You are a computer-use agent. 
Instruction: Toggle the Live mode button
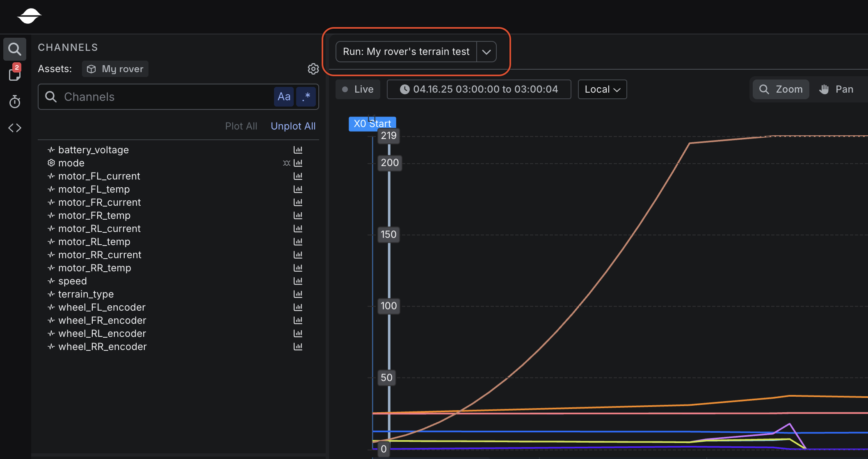tap(358, 89)
